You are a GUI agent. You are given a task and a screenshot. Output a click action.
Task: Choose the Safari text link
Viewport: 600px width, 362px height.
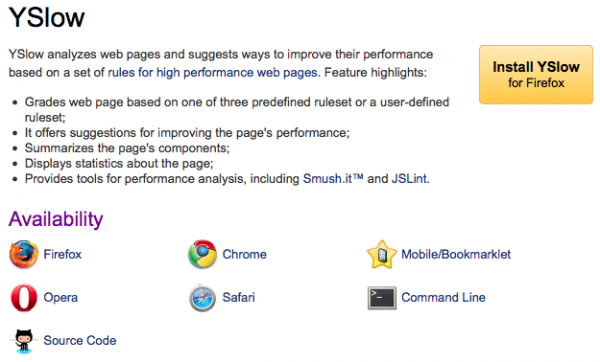(x=238, y=297)
